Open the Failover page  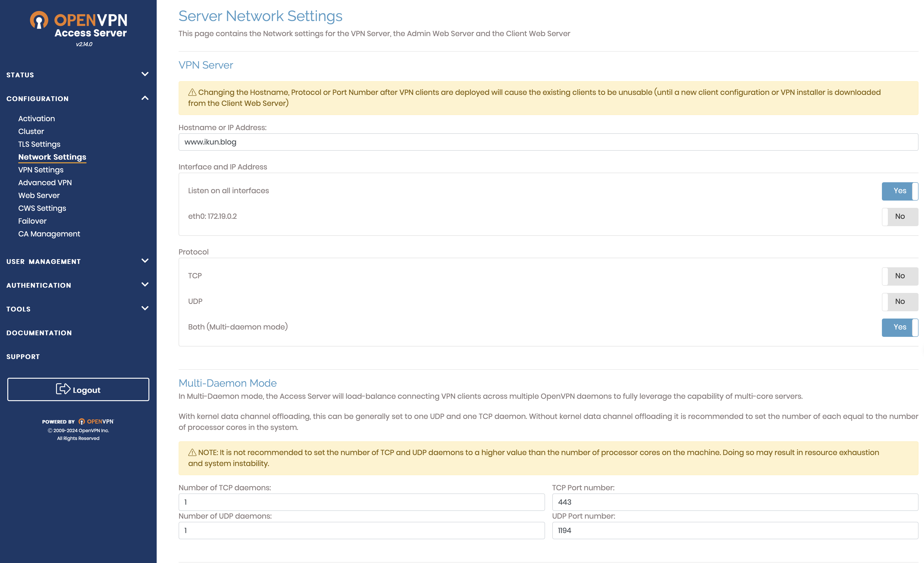tap(32, 221)
